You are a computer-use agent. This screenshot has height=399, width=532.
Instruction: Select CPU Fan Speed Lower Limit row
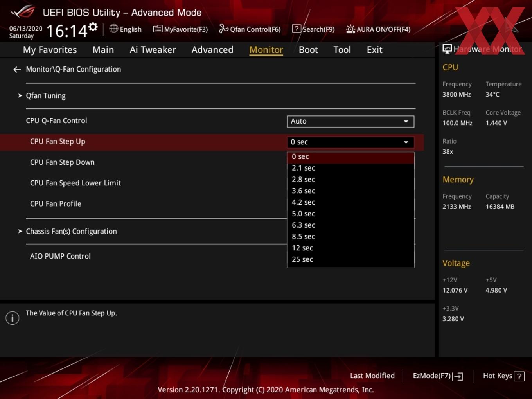click(x=75, y=183)
